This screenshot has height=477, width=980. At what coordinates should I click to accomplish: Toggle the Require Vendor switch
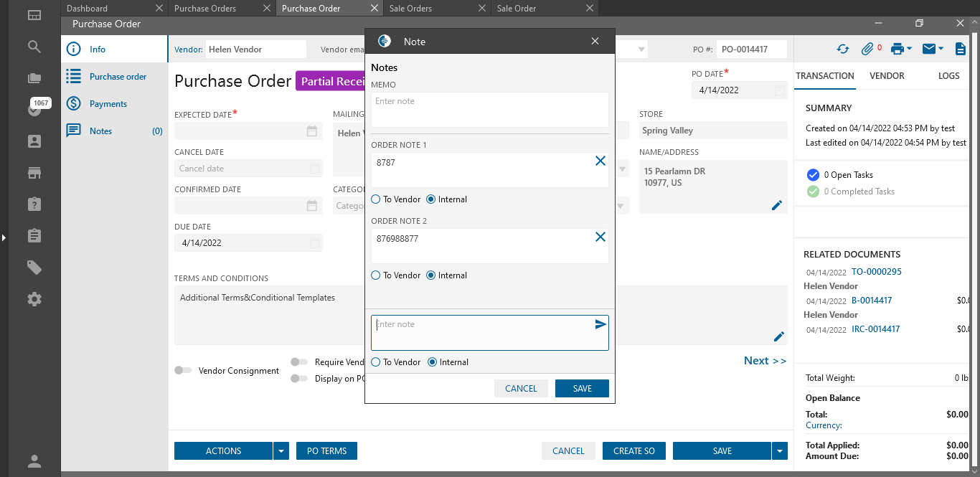[299, 362]
